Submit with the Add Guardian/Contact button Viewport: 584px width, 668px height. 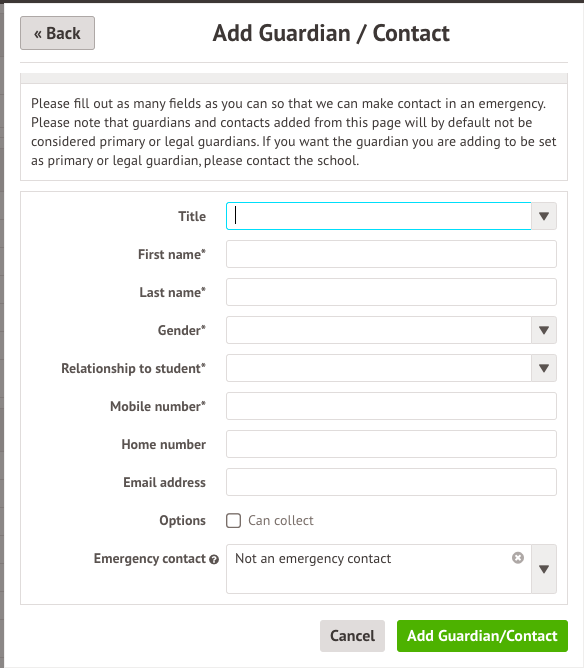(482, 636)
